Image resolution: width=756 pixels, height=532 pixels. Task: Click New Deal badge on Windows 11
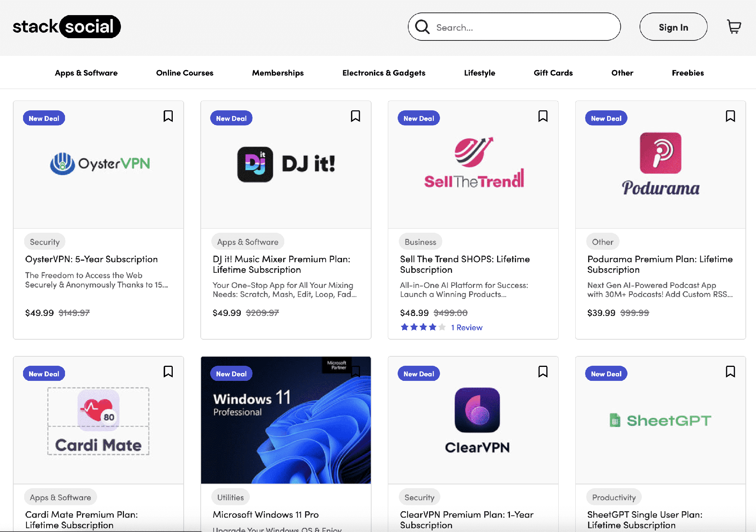[x=231, y=374]
